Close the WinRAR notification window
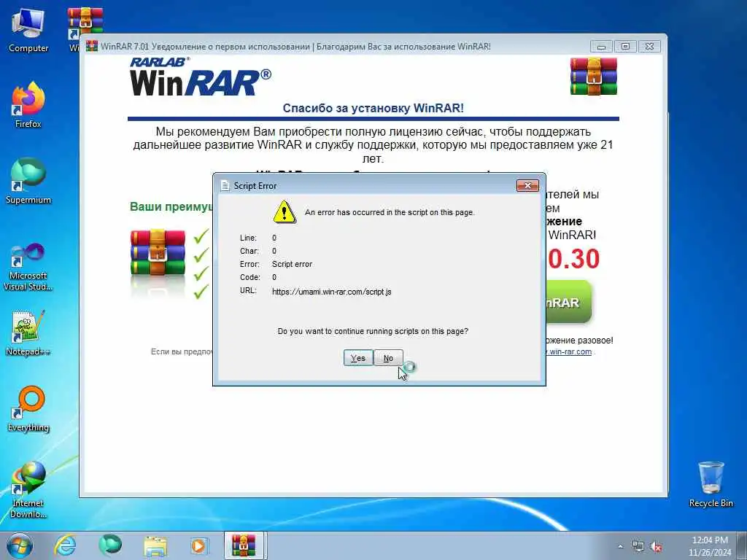This screenshot has width=747, height=560. (649, 47)
